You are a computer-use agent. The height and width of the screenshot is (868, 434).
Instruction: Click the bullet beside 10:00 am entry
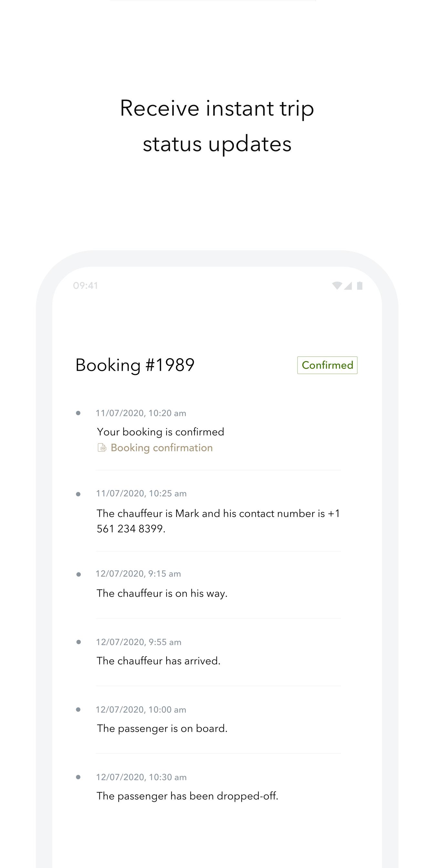[x=78, y=709]
